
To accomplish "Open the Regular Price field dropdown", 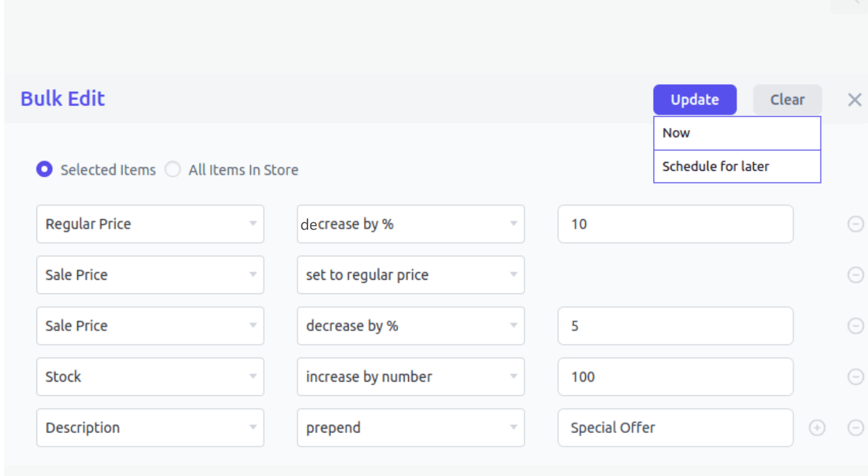I will [x=150, y=224].
